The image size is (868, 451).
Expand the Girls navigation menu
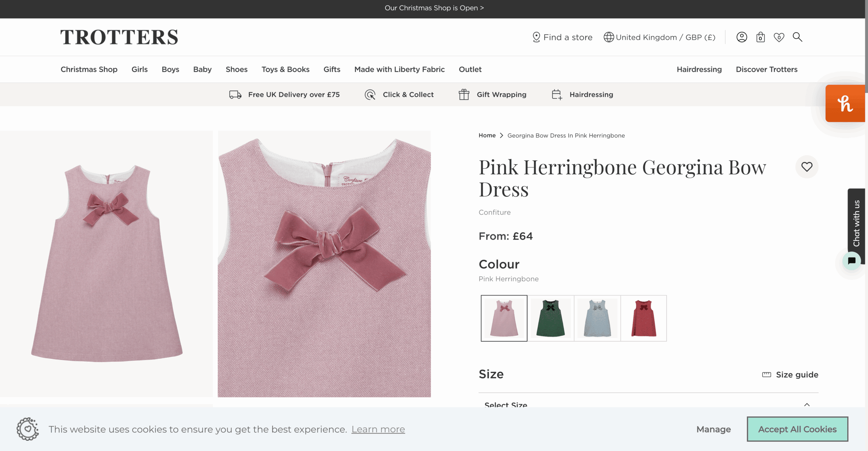[139, 69]
